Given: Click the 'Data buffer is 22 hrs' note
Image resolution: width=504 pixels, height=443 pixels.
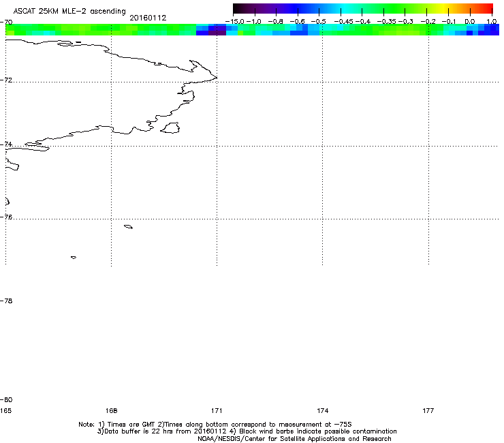Looking at the screenshot, I should pos(247,431).
